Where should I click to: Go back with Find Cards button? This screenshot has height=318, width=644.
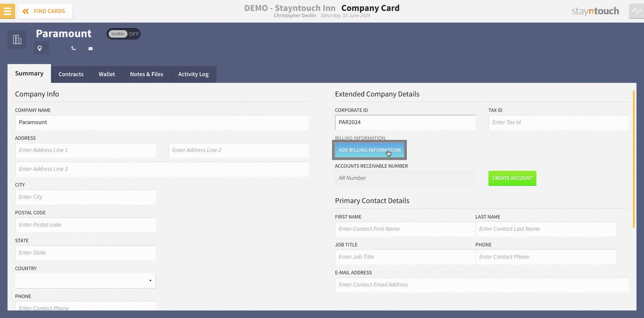coord(46,11)
